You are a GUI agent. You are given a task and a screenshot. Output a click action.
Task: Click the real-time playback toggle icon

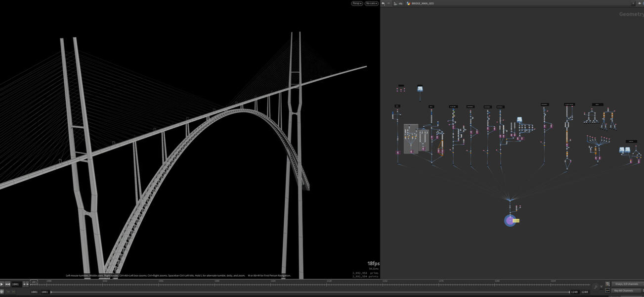[x=2, y=292]
